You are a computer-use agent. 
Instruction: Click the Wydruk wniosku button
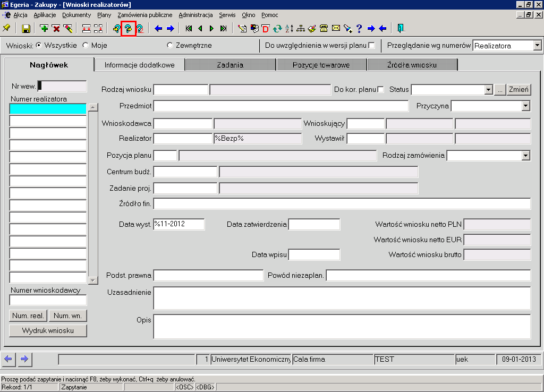point(48,330)
